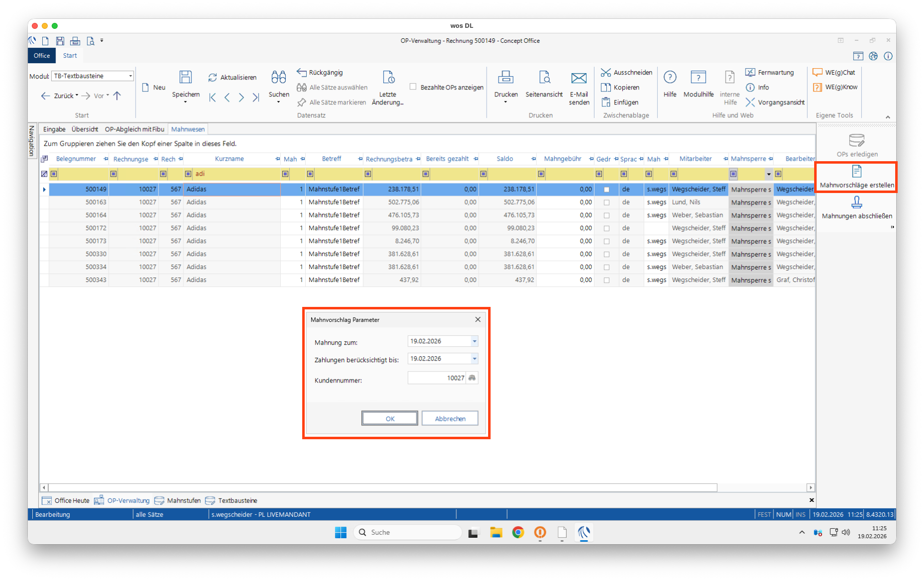This screenshot has width=924, height=581.
Task: Click the Speichern save icon in ribbon
Action: [x=185, y=77]
